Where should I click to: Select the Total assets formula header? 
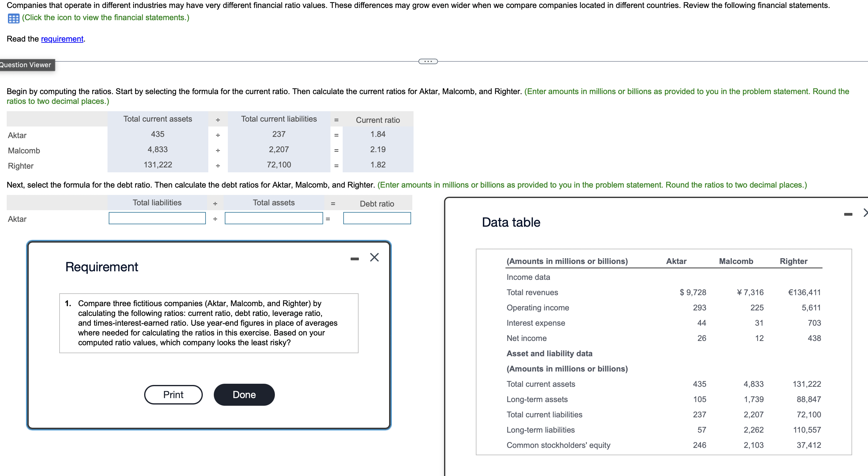click(x=274, y=203)
